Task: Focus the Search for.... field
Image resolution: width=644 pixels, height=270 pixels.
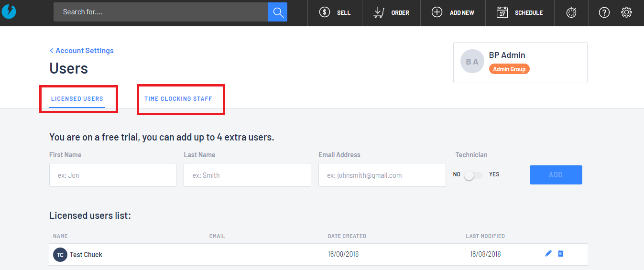Action: [161, 12]
